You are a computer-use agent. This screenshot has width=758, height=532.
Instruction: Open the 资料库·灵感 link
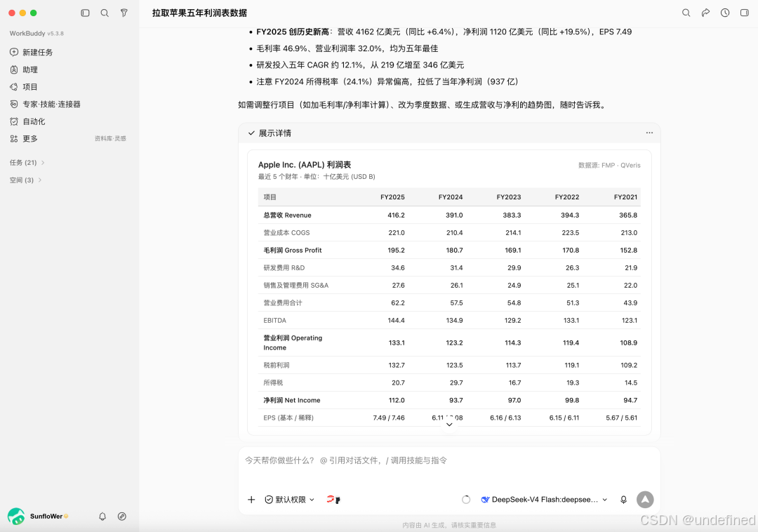(x=110, y=139)
